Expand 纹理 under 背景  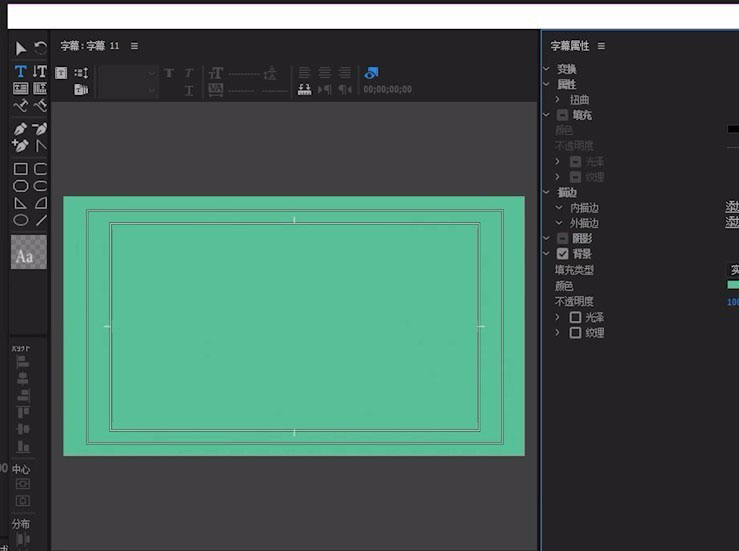(x=558, y=332)
